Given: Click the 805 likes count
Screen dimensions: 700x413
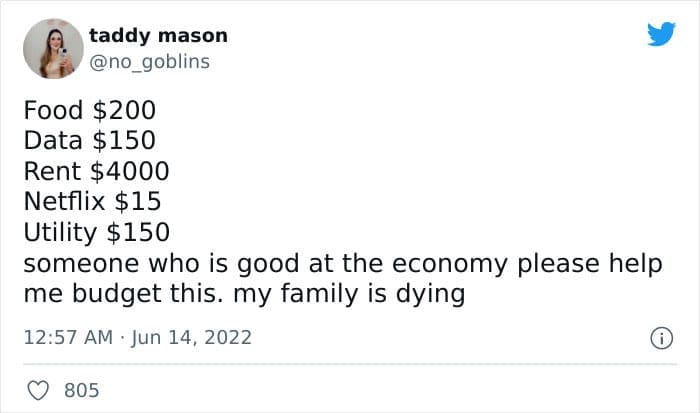Looking at the screenshot, I should coord(81,388).
